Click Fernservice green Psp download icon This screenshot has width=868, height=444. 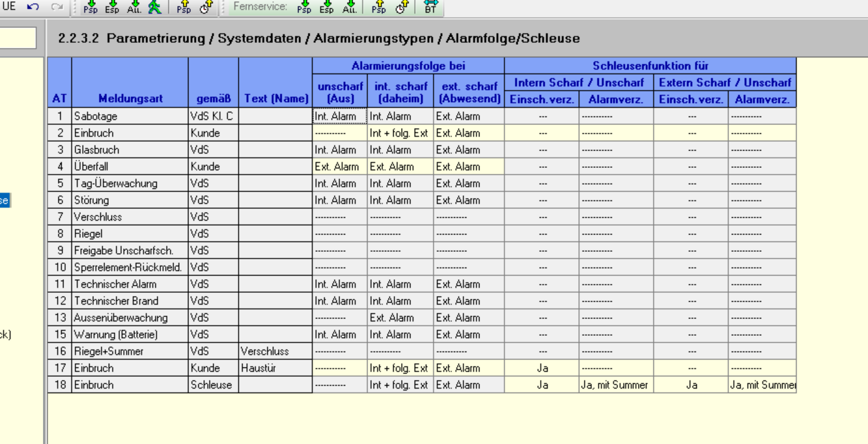(x=304, y=7)
